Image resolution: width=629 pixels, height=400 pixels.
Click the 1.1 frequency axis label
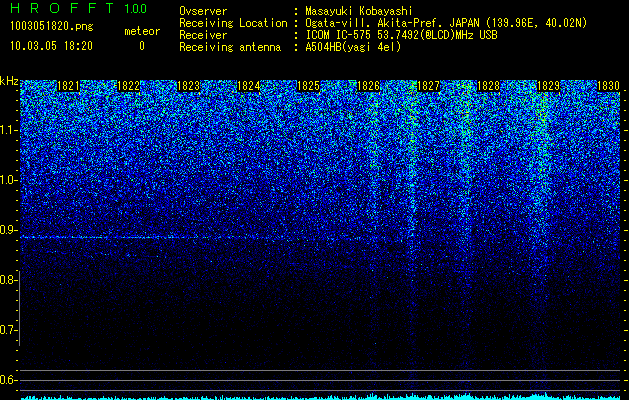[x=8, y=130]
